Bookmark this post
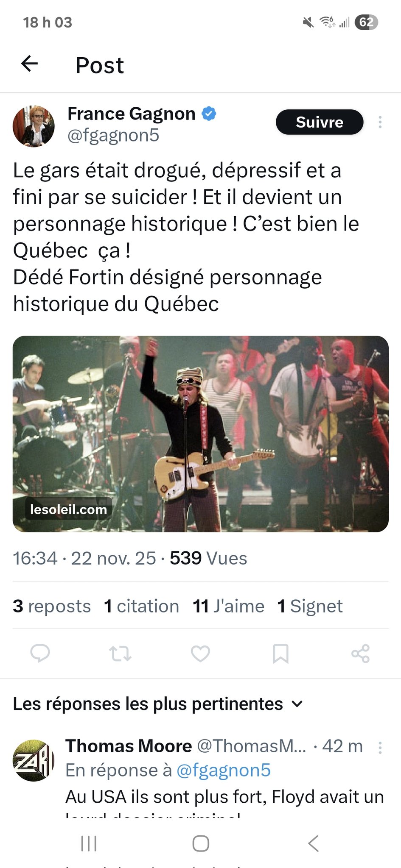 point(280,653)
